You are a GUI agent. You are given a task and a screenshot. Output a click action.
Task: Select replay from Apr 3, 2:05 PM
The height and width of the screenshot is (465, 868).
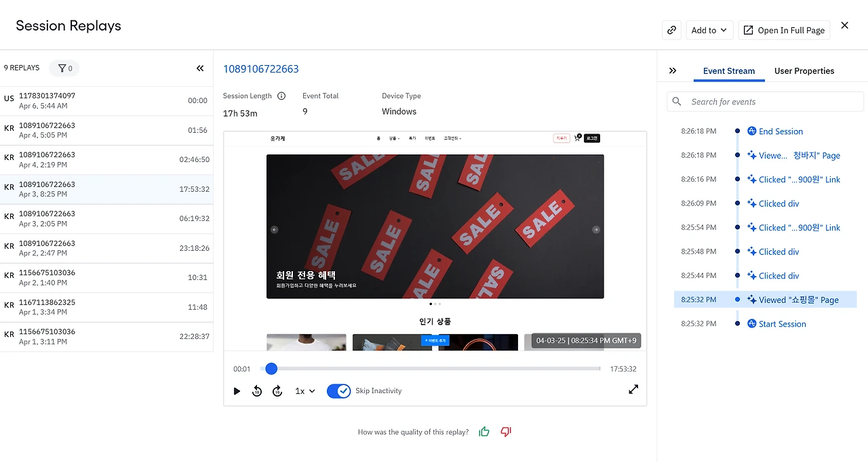pos(106,219)
